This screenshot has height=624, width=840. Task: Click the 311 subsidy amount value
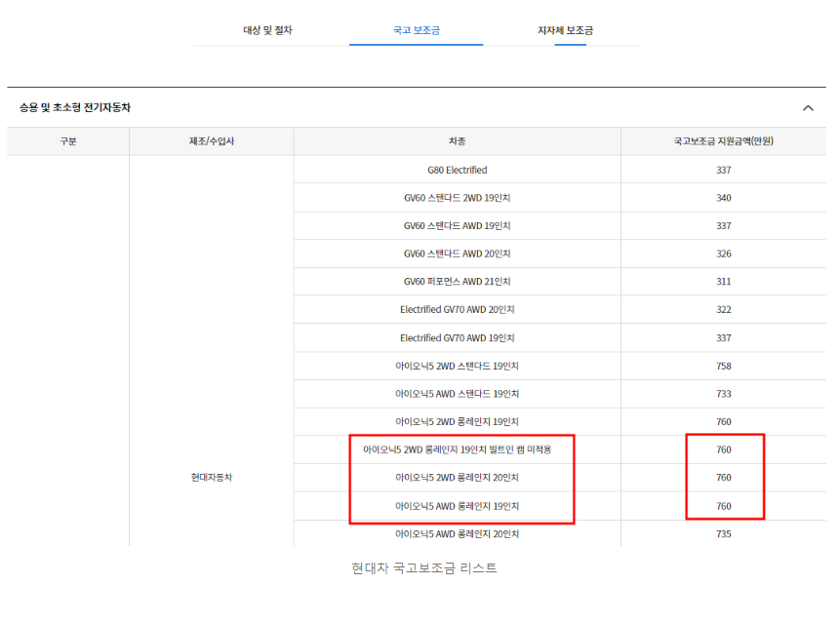(724, 282)
